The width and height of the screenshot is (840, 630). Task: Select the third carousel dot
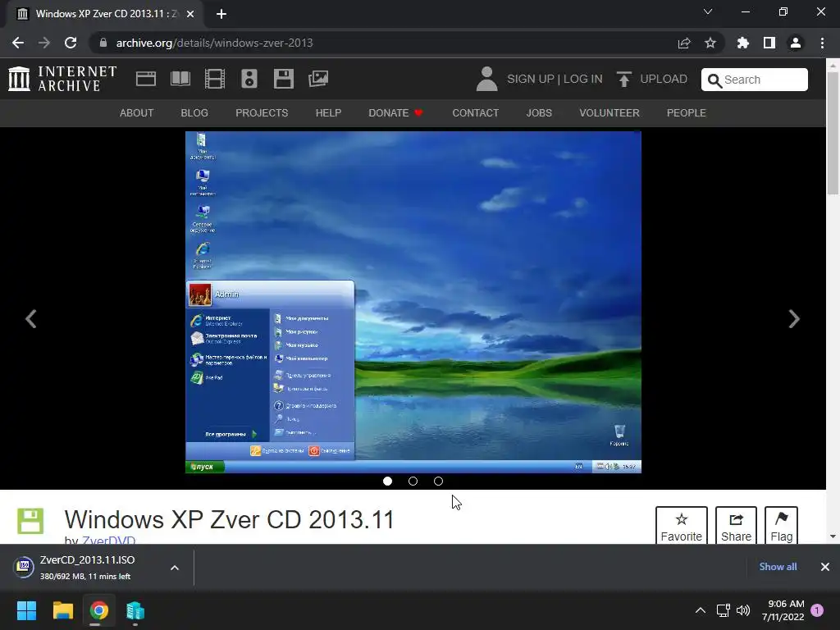coord(438,481)
